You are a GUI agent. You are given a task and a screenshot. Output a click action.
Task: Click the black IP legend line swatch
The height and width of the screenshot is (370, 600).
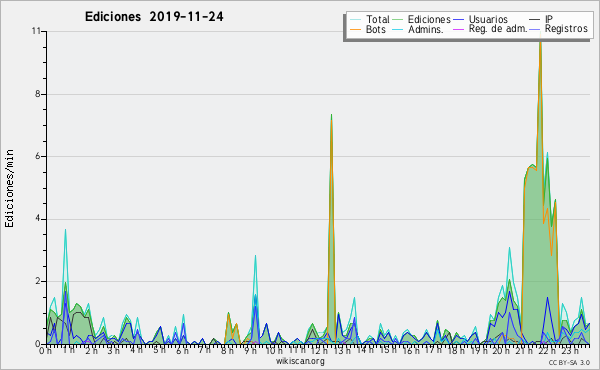[x=535, y=20]
